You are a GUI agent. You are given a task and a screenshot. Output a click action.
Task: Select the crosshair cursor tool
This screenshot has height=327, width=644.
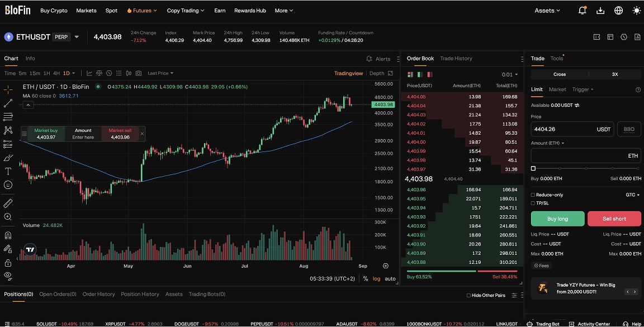[8, 89]
